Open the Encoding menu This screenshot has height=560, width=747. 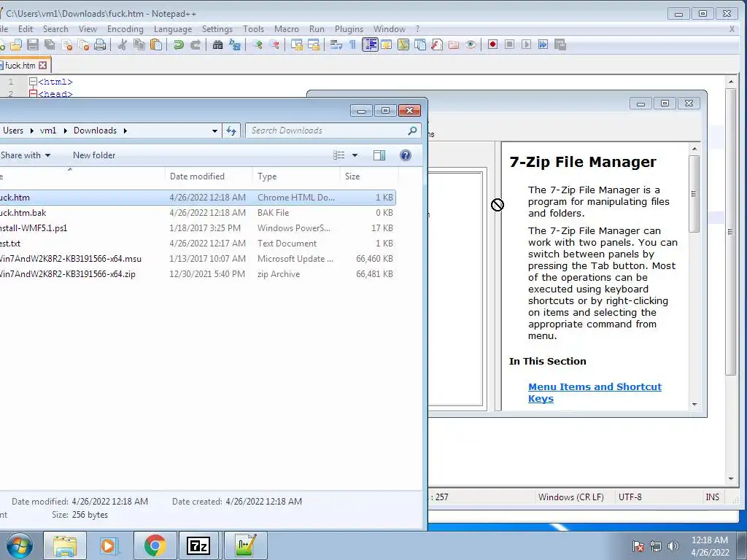click(125, 29)
